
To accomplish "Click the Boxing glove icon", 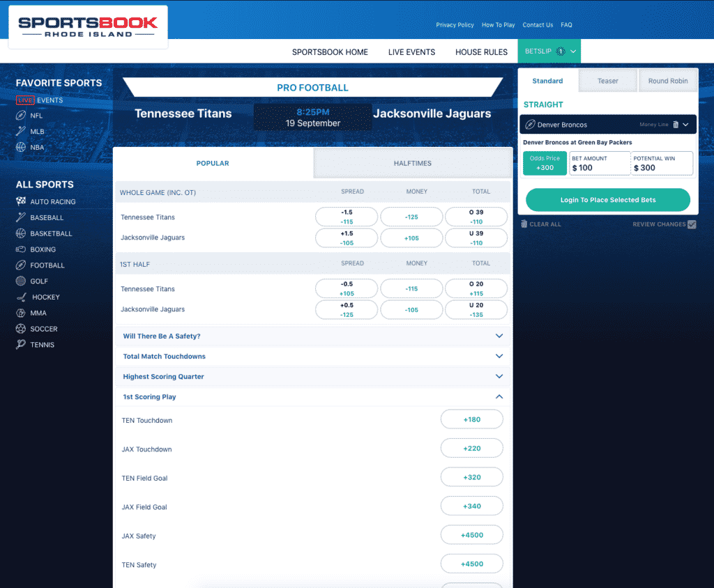I will tap(20, 249).
